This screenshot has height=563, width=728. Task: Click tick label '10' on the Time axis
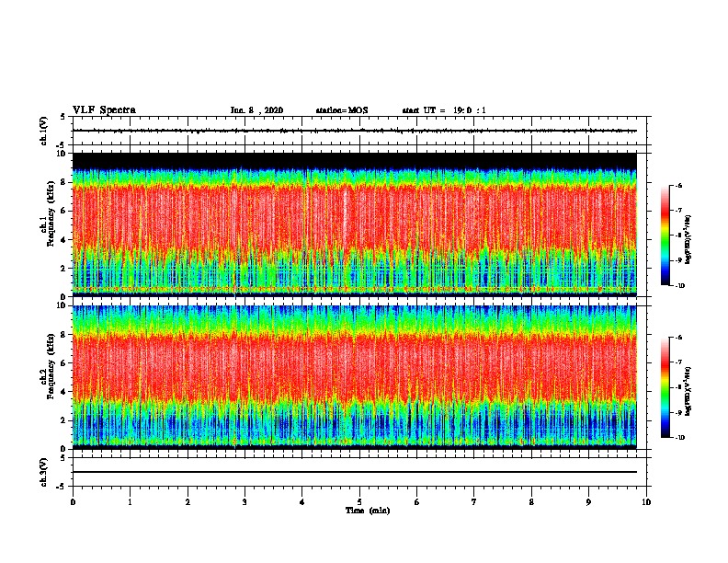646,502
